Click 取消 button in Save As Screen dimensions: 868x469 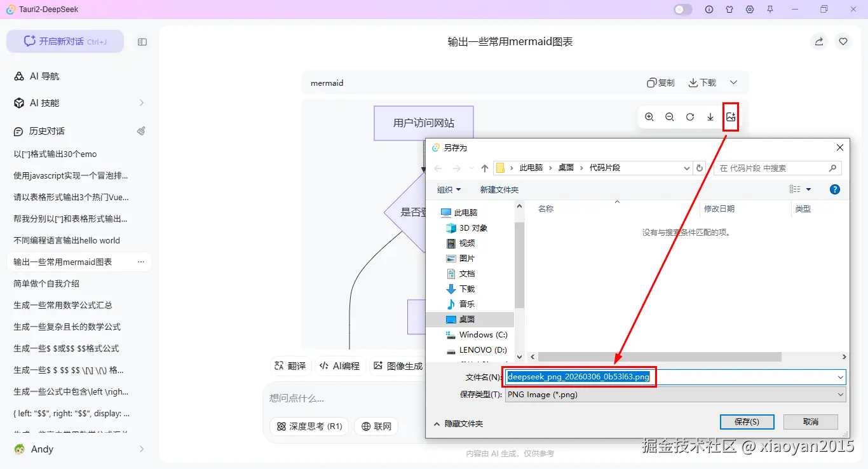[811, 421]
